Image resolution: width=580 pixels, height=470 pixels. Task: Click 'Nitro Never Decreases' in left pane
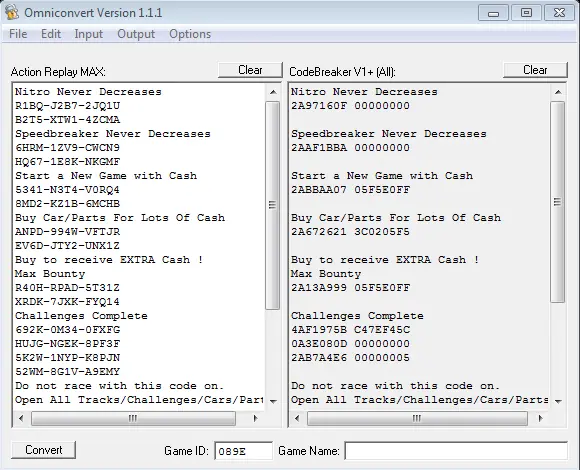click(x=88, y=92)
